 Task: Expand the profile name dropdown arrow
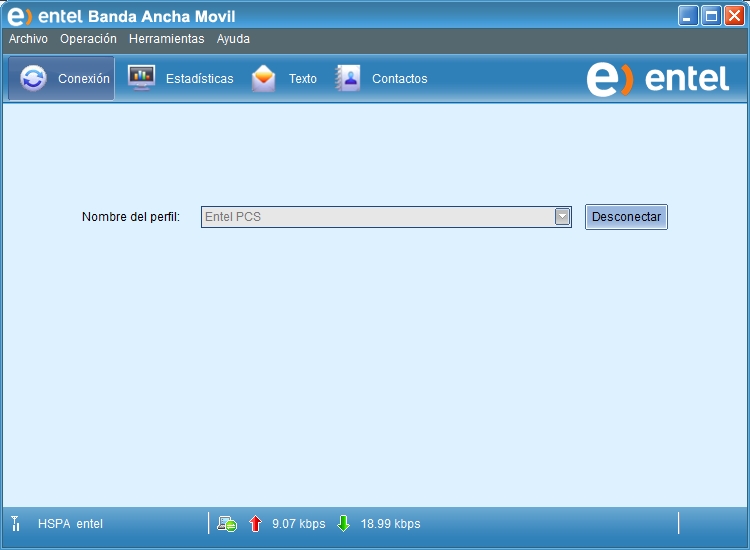pyautogui.click(x=562, y=217)
